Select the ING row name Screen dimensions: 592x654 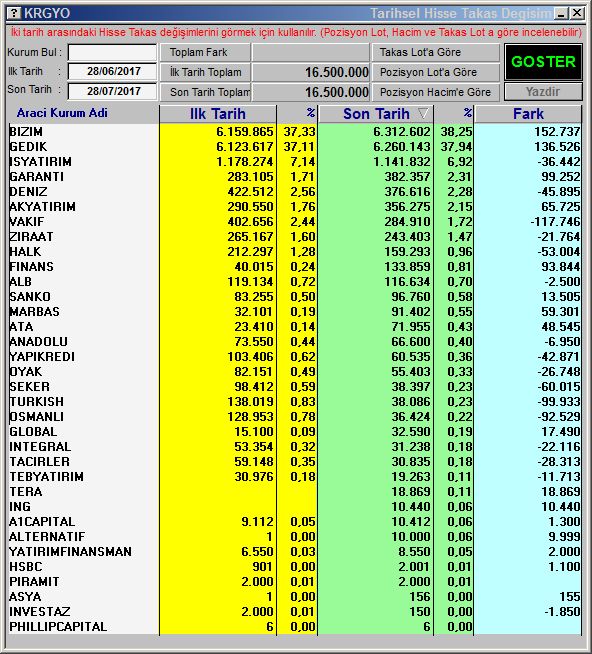click(20, 507)
